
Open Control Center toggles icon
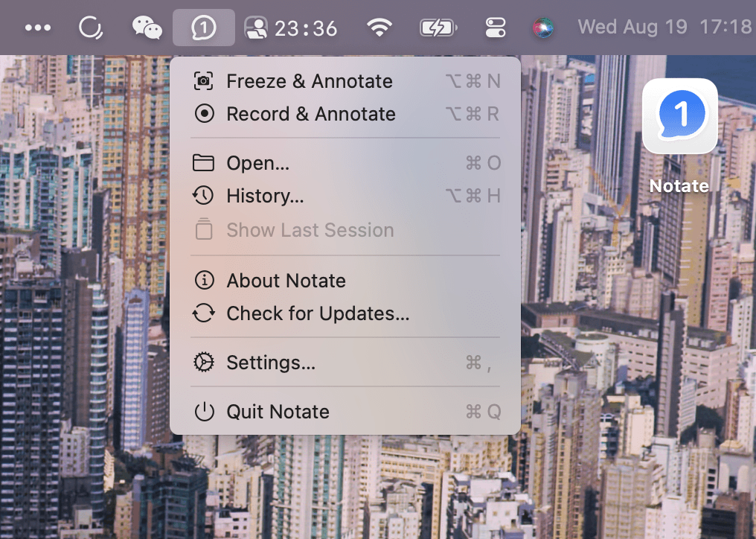495,28
